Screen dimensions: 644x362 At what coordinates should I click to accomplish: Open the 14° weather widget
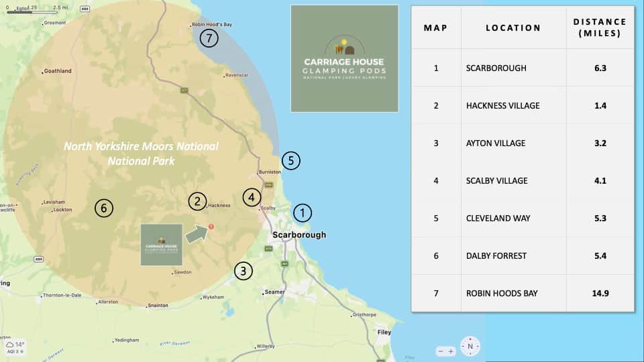(x=15, y=345)
